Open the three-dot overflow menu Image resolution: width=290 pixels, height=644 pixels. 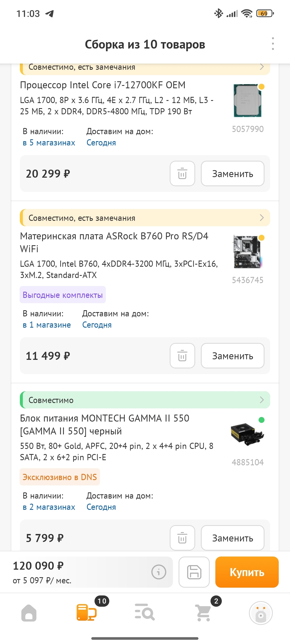pyautogui.click(x=273, y=44)
